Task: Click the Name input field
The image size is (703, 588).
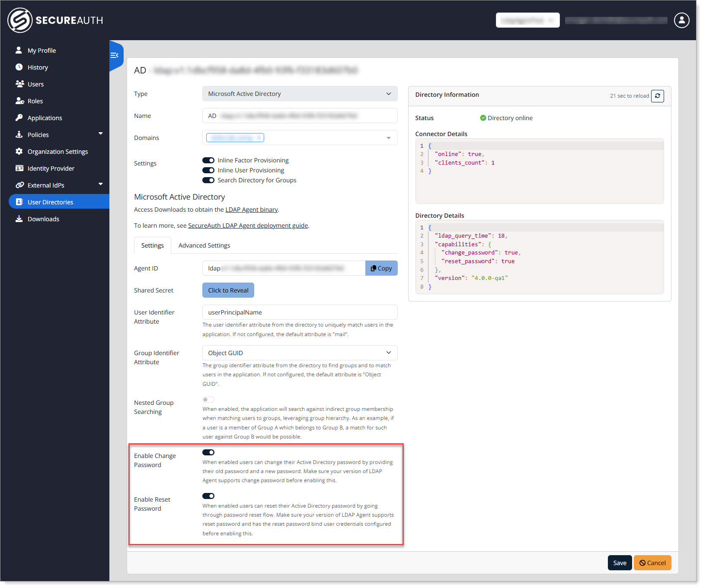Action: pos(300,116)
